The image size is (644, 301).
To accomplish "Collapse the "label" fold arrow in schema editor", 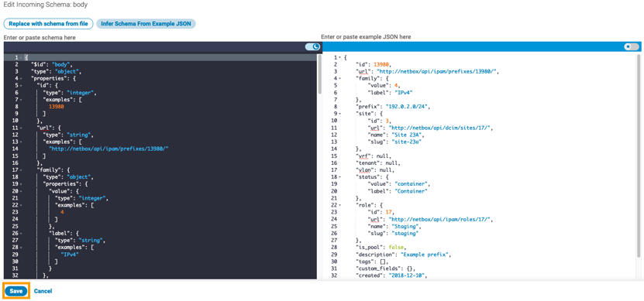I will (x=22, y=232).
